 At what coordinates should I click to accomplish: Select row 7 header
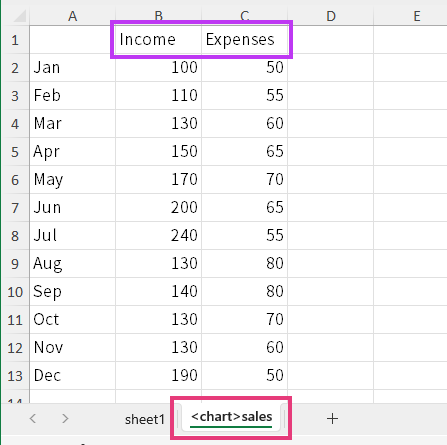[15, 208]
